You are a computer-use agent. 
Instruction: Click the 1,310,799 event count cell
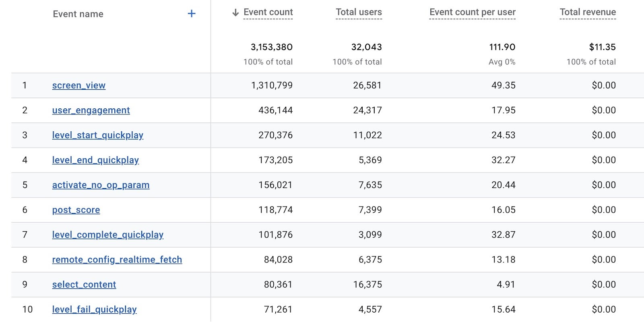(x=272, y=85)
